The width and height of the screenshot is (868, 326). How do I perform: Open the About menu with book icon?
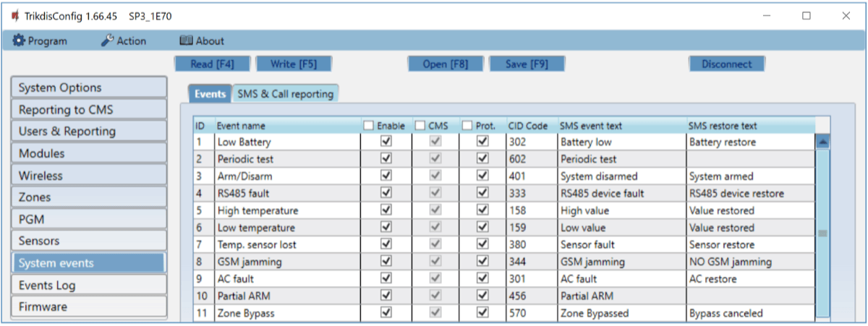click(x=202, y=41)
